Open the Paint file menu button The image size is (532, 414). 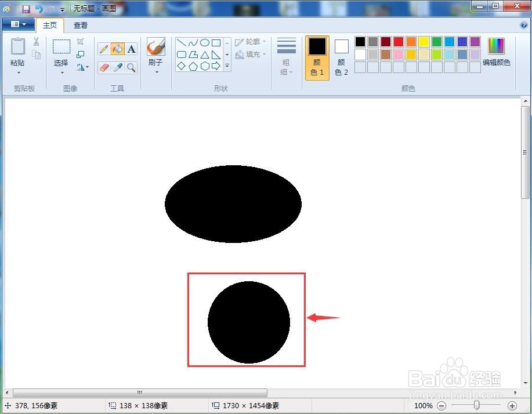[x=19, y=24]
